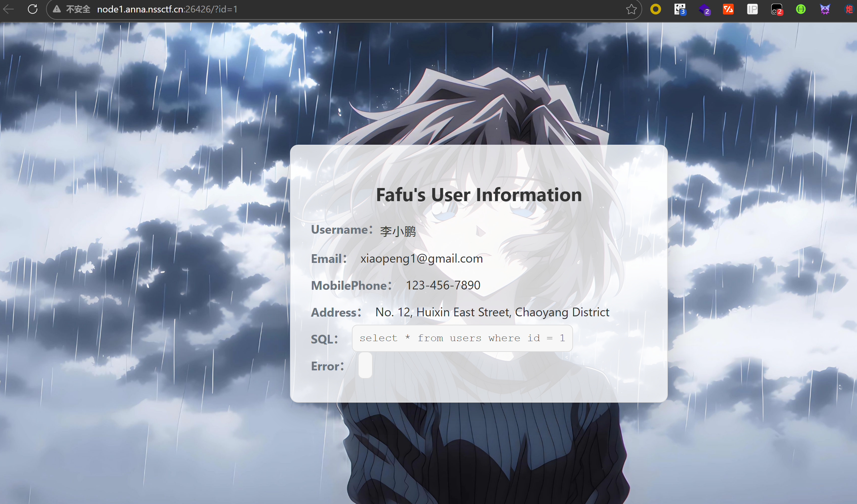The width and height of the screenshot is (857, 504).
Task: Click the SQL query text box
Action: coord(462,338)
